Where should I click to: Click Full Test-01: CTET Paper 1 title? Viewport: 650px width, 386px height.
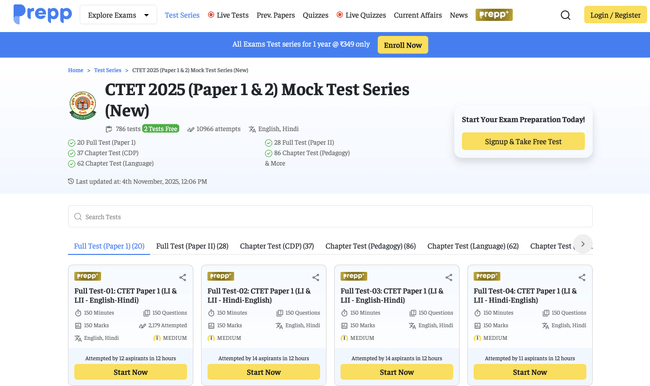126,295
